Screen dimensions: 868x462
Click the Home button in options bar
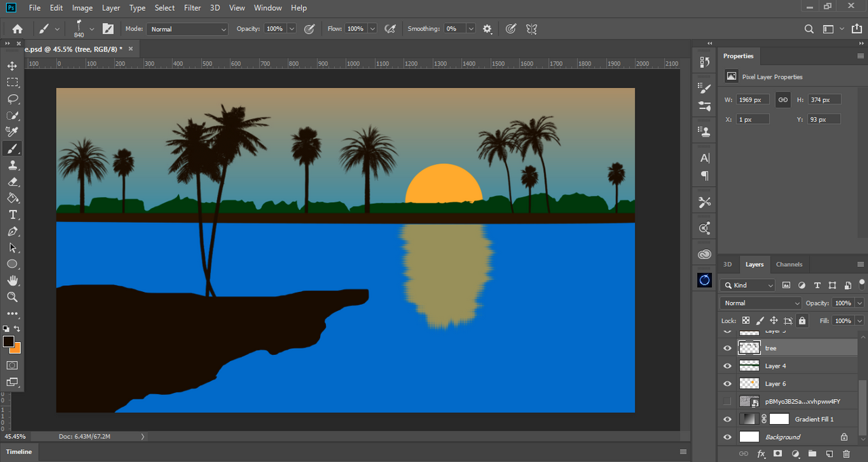18,29
